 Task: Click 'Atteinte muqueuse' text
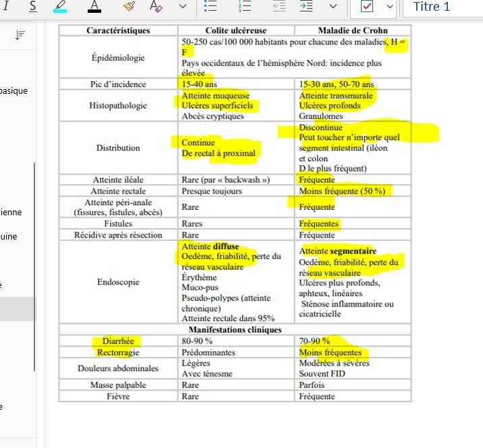point(216,96)
